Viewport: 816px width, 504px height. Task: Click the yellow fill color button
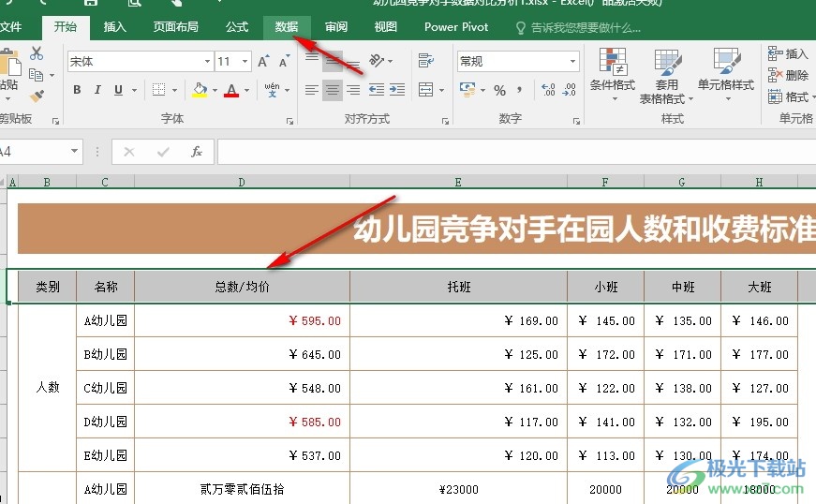pos(199,91)
